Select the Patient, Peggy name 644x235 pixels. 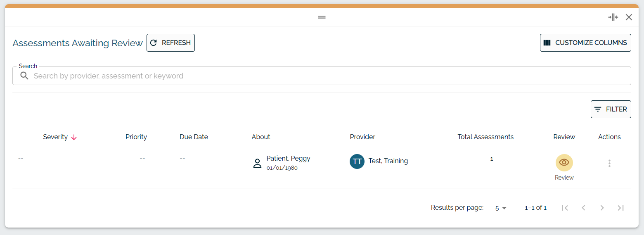tap(288, 159)
